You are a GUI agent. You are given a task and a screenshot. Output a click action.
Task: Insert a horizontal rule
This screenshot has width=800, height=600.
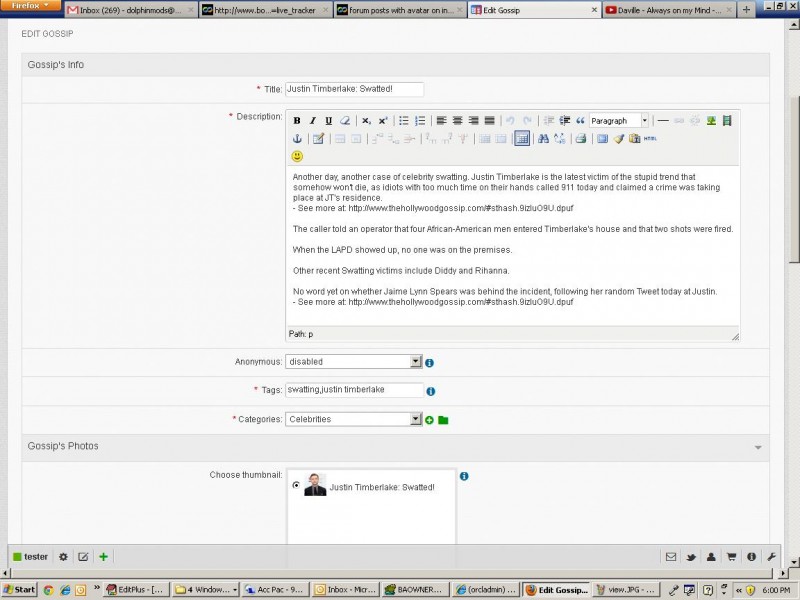point(663,121)
